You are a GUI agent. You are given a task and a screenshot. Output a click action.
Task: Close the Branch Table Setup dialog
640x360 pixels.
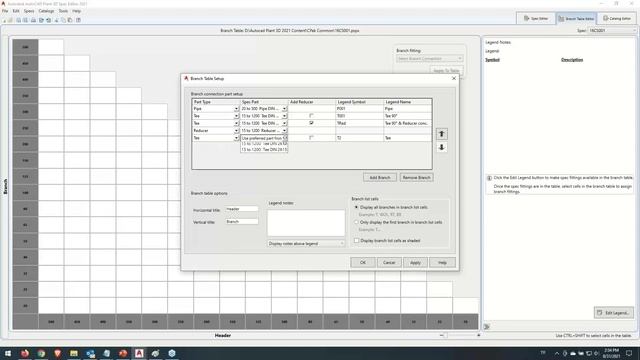click(x=453, y=78)
